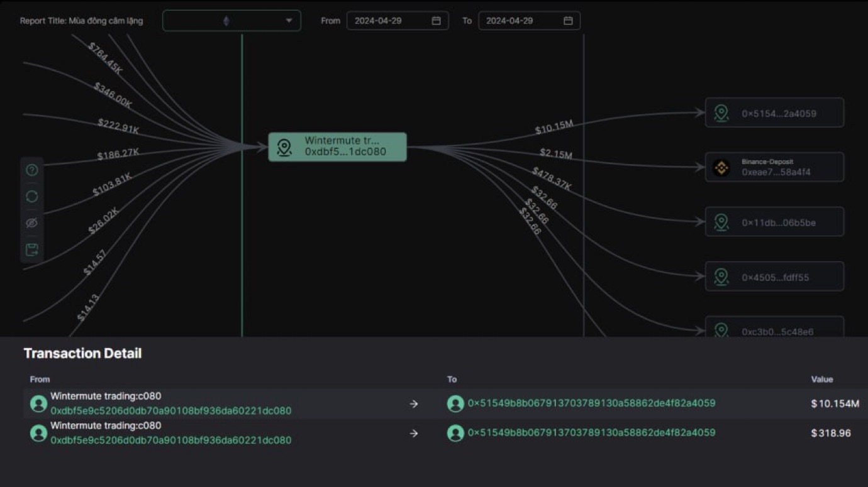Open sender address link in first transaction row
Screen dimensions: 868x487
click(170, 411)
